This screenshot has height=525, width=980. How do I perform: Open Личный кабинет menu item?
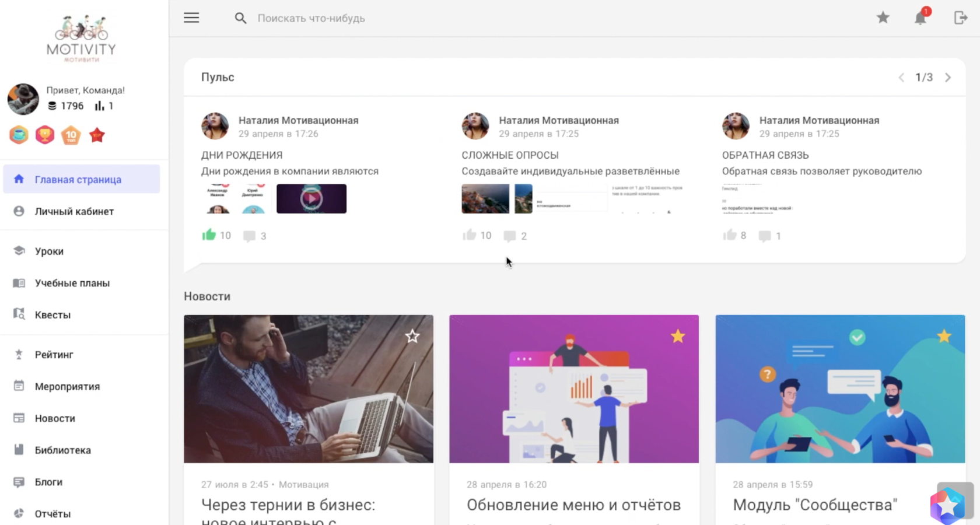click(x=74, y=211)
